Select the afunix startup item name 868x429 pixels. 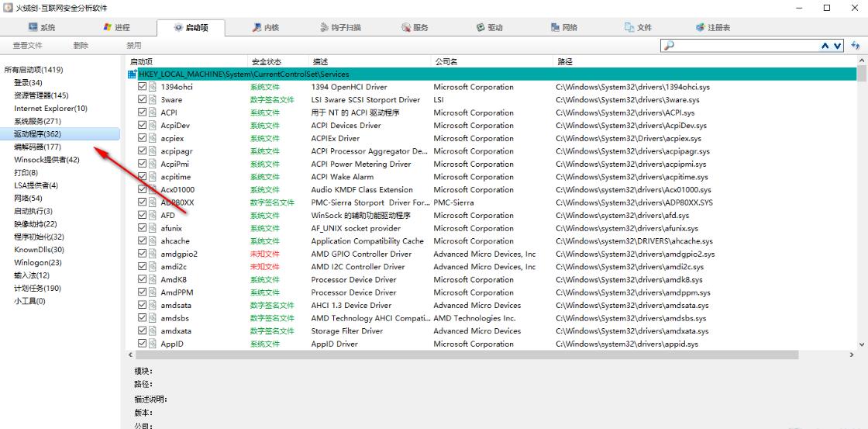(171, 228)
